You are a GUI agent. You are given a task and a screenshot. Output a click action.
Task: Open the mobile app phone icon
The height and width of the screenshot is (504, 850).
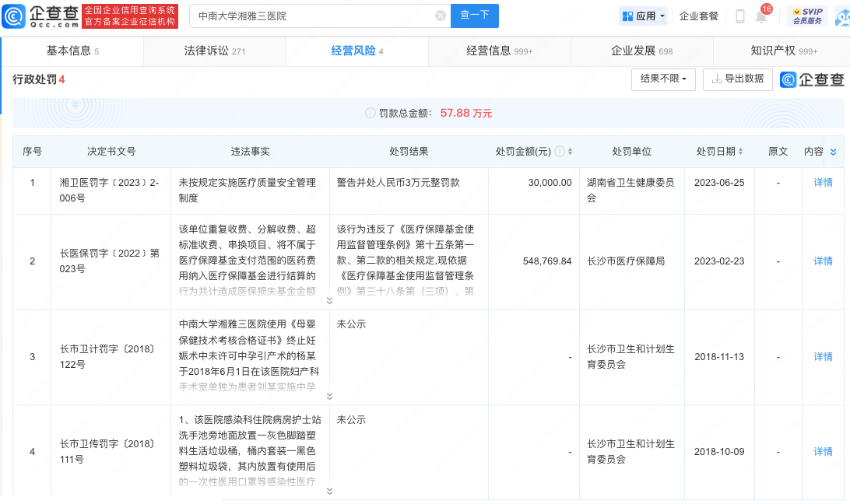pyautogui.click(x=740, y=16)
